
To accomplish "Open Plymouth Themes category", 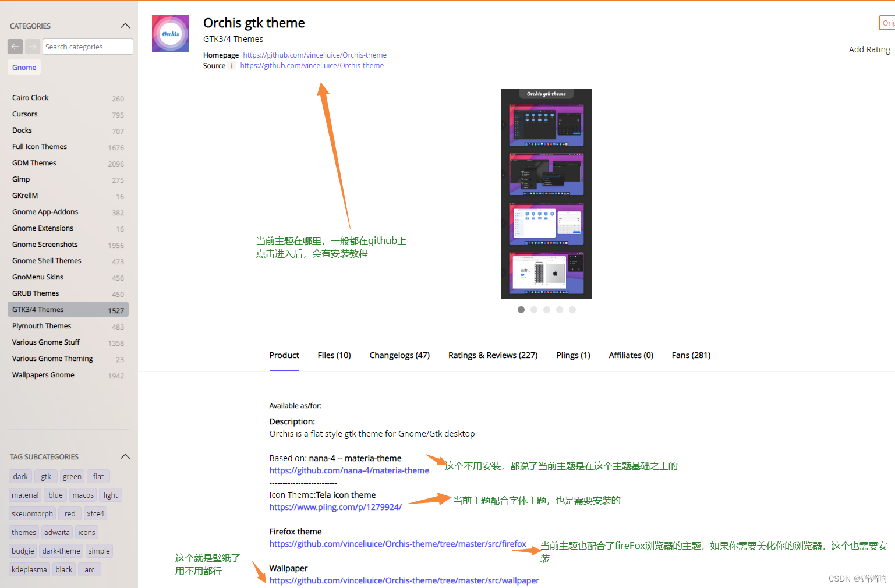I will point(68,326).
